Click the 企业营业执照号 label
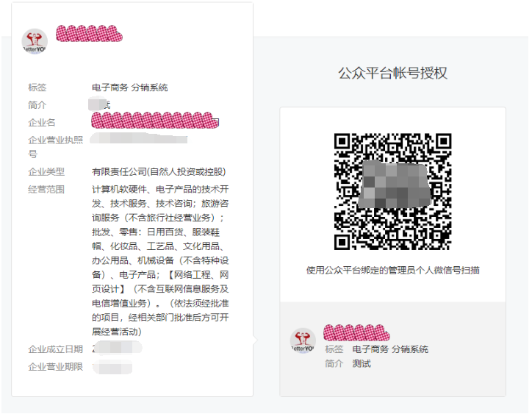Image resolution: width=532 pixels, height=414 pixels. [55, 147]
